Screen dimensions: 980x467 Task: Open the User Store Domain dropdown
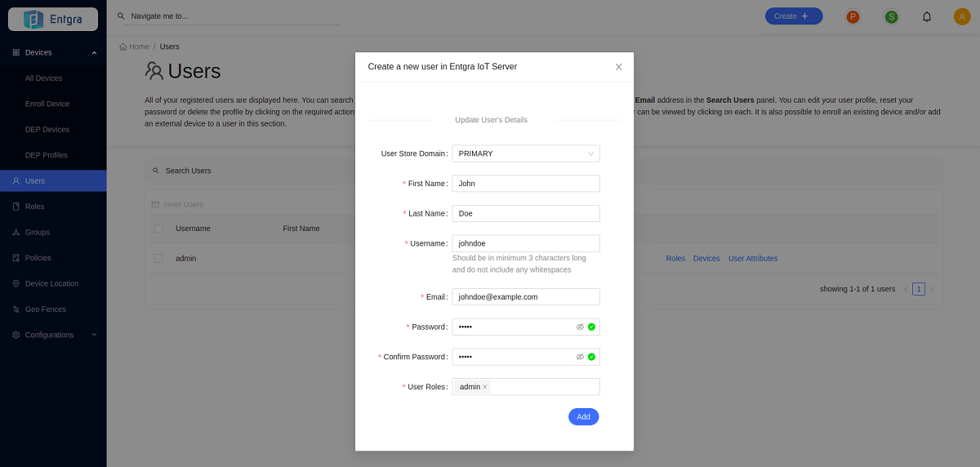click(x=526, y=153)
